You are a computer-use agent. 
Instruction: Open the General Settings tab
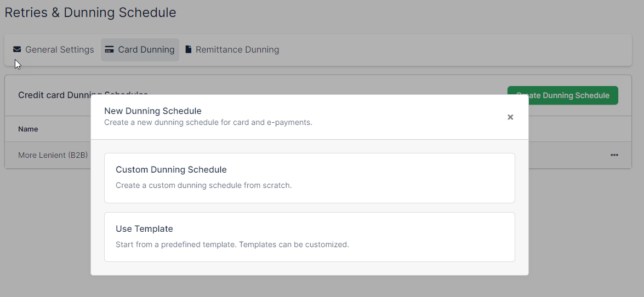[x=53, y=50]
